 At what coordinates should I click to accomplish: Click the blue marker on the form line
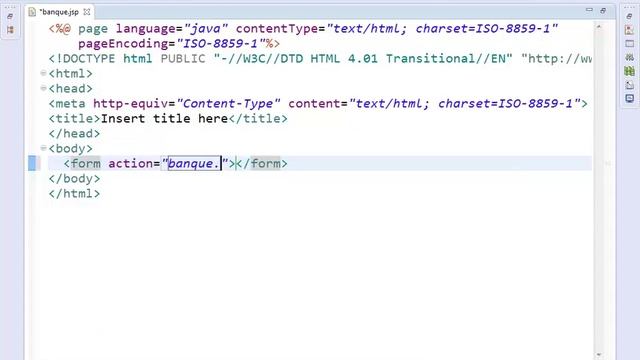click(32, 163)
